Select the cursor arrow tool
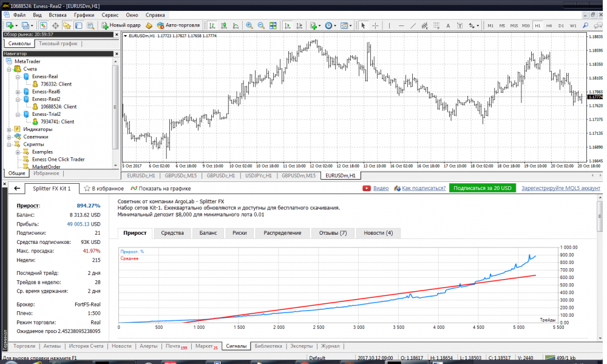Image resolution: width=607 pixels, height=364 pixels. click(x=363, y=25)
